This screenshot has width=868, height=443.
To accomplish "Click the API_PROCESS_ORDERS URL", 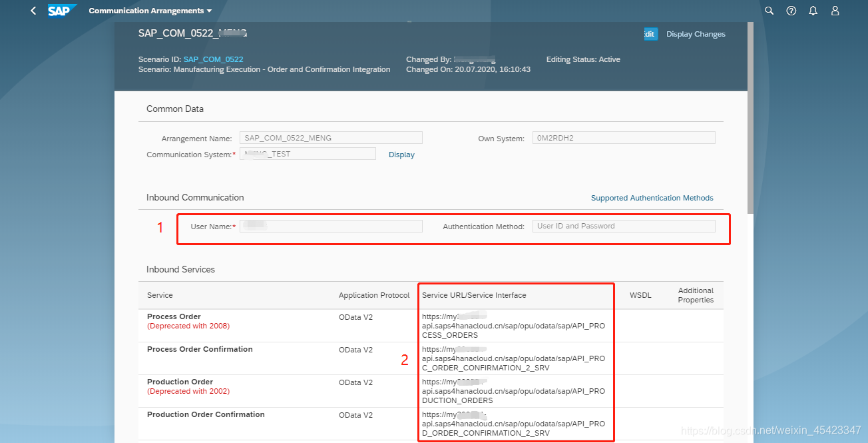I will [513, 326].
